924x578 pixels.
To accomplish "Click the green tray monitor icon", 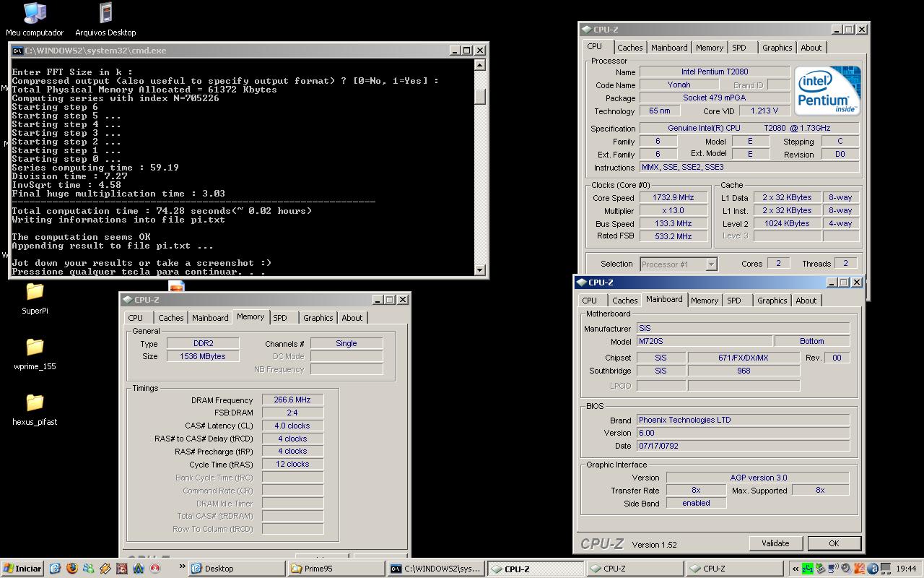I will point(808,569).
